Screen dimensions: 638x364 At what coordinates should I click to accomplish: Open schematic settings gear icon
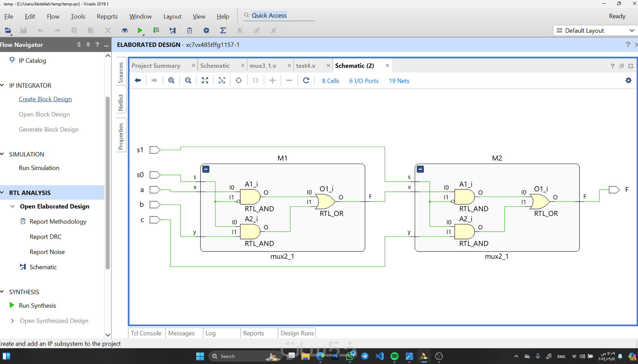(629, 80)
